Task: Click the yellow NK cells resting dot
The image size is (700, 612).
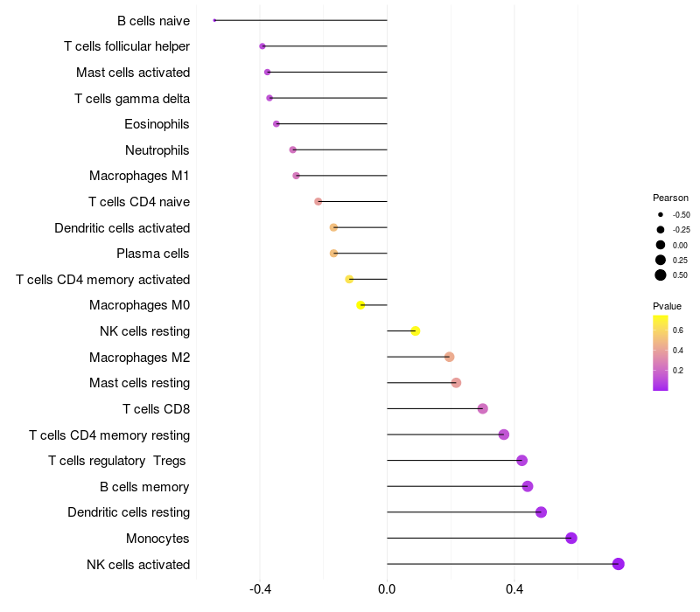Action: (416, 330)
